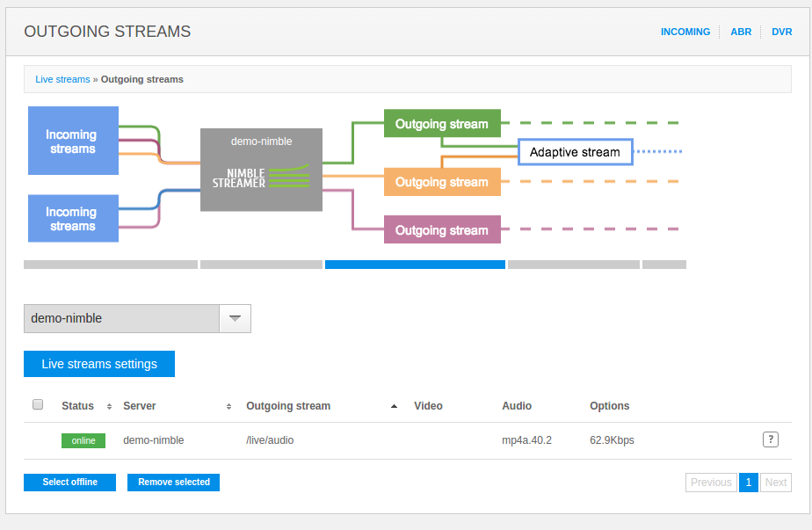Screen dimensions: 812x530
Task: Click the Remove selected button
Action: [x=173, y=483]
